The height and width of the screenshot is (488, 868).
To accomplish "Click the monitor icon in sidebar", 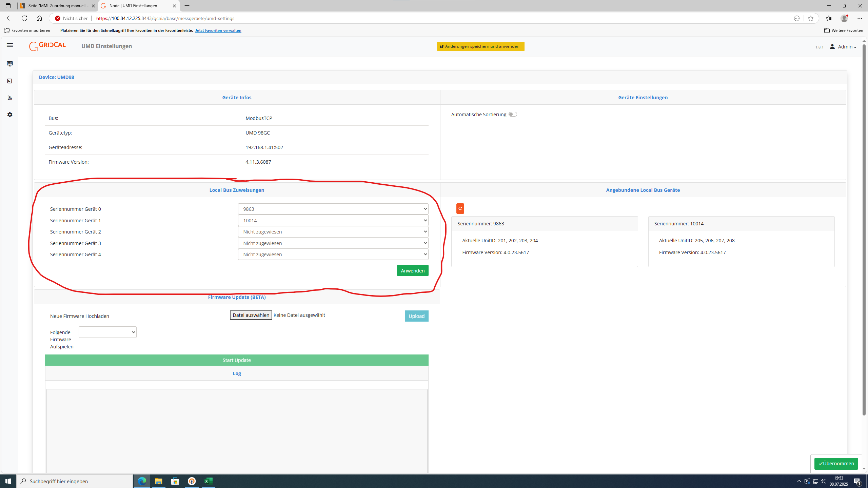I will pyautogui.click(x=10, y=64).
